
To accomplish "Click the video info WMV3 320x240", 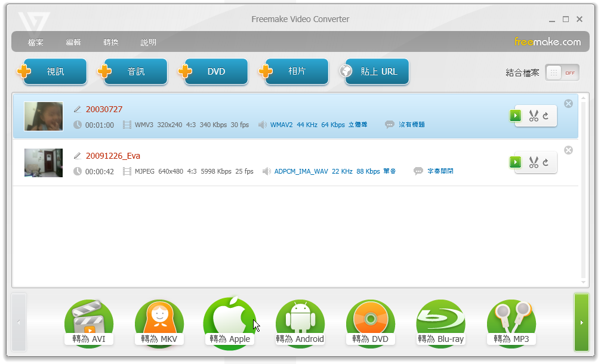I will pos(192,125).
